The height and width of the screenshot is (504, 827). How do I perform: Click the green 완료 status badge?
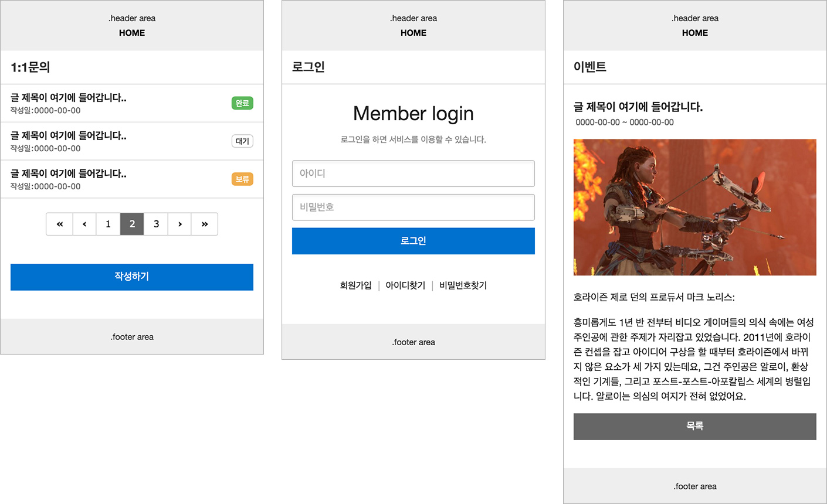(x=242, y=103)
